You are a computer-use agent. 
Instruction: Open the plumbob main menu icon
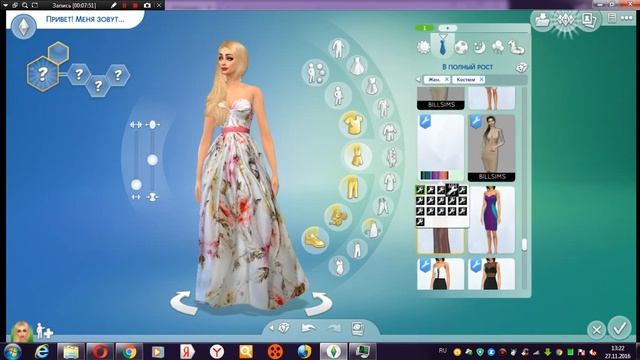23,26
